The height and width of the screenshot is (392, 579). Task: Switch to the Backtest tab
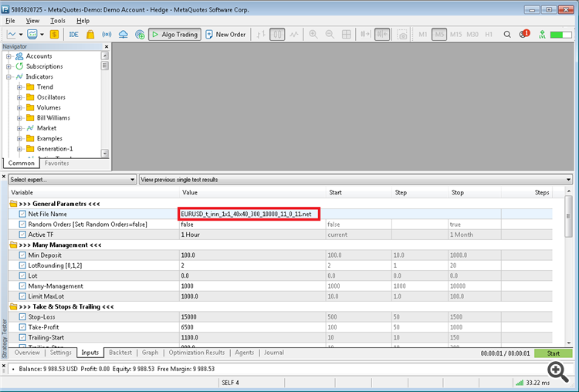coord(120,353)
